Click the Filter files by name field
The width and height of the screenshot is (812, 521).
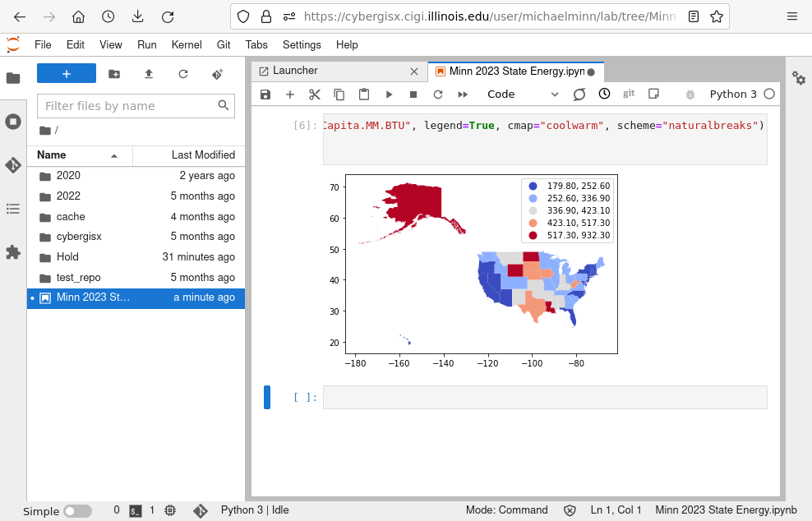[129, 106]
